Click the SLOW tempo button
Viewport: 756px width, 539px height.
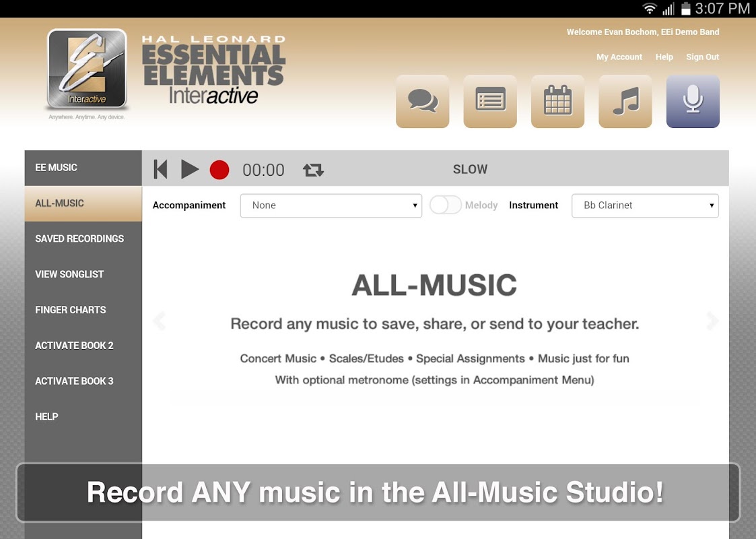[470, 169]
